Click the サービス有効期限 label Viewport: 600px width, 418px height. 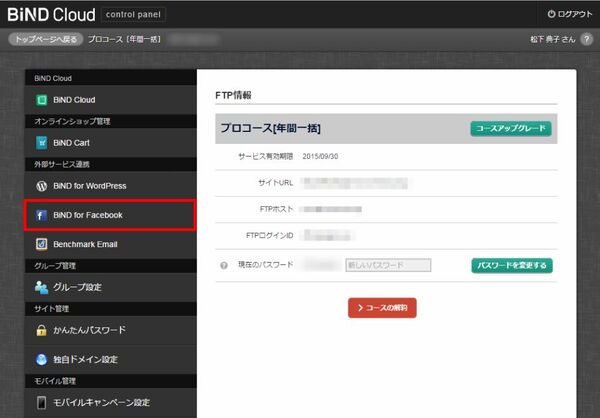[266, 156]
